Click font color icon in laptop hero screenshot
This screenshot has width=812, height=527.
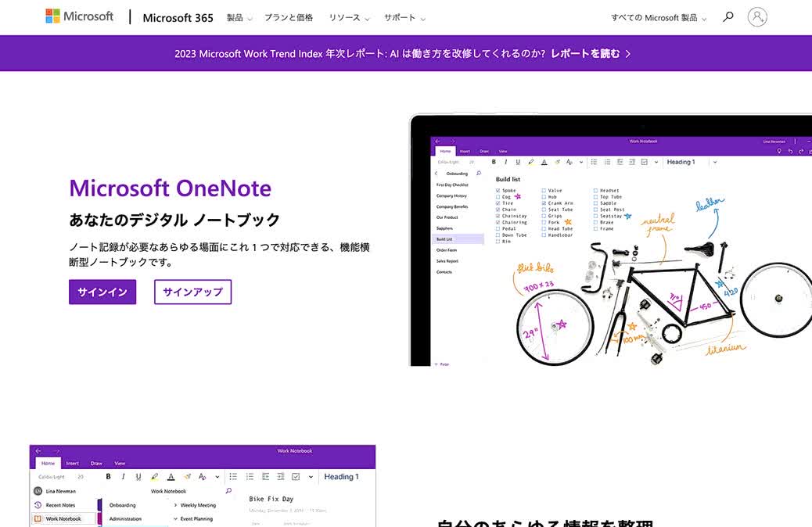tap(544, 162)
